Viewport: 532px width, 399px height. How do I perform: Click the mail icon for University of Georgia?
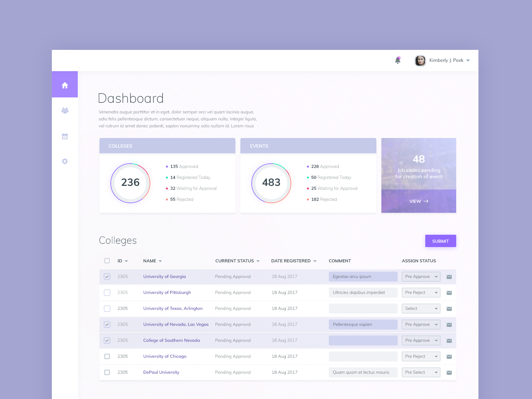point(449,276)
